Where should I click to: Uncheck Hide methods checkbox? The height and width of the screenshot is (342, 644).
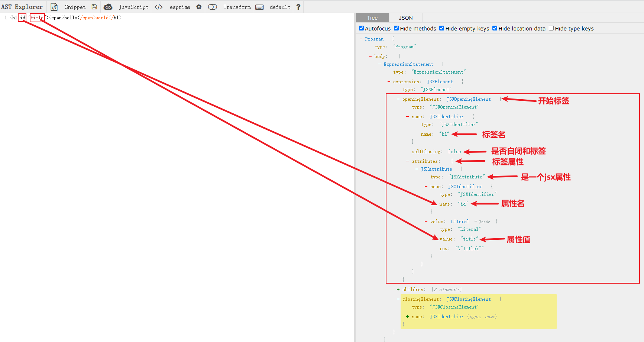(396, 28)
